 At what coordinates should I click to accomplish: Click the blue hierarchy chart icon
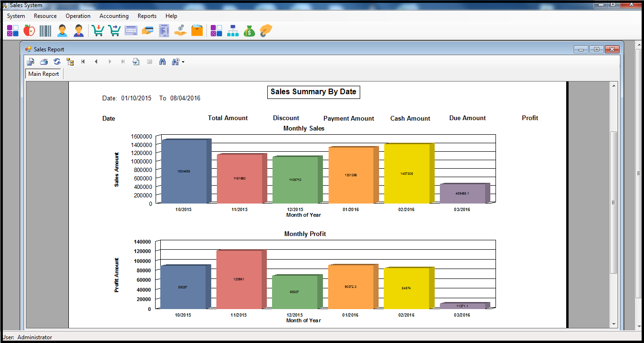[x=233, y=31]
